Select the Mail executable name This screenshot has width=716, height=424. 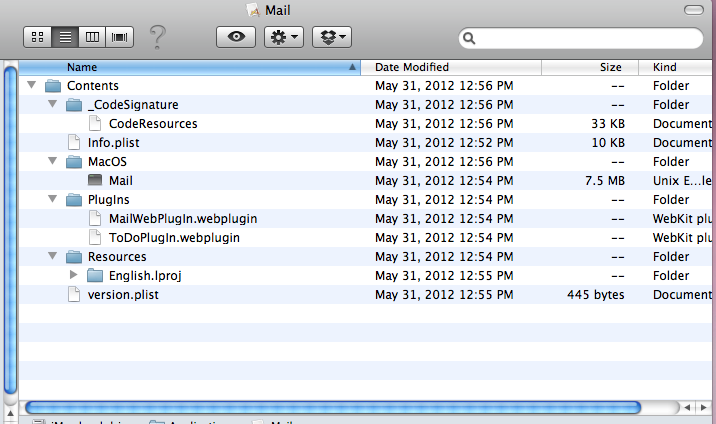(x=121, y=181)
